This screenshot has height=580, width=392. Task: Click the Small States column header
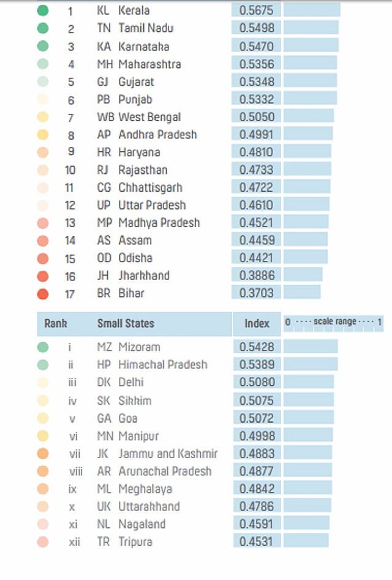[x=126, y=323]
